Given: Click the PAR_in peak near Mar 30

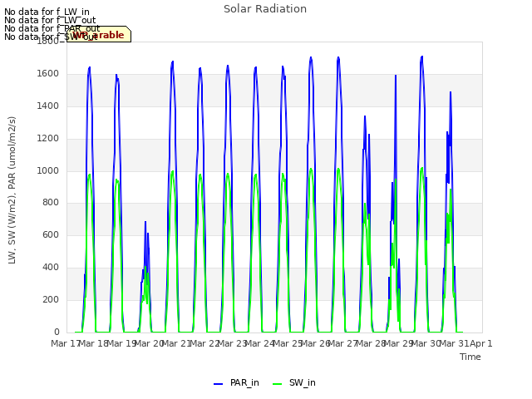Looking at the screenshot, I should pyautogui.click(x=421, y=57).
